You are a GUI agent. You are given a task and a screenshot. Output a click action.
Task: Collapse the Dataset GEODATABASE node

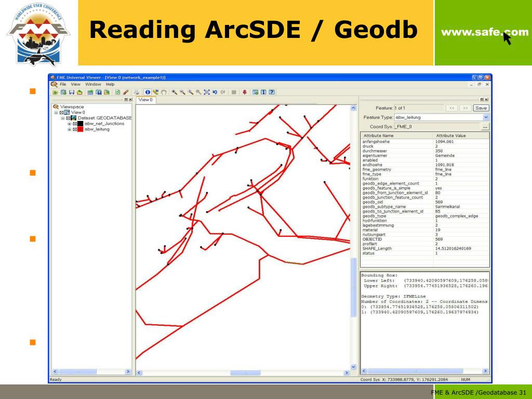63,118
